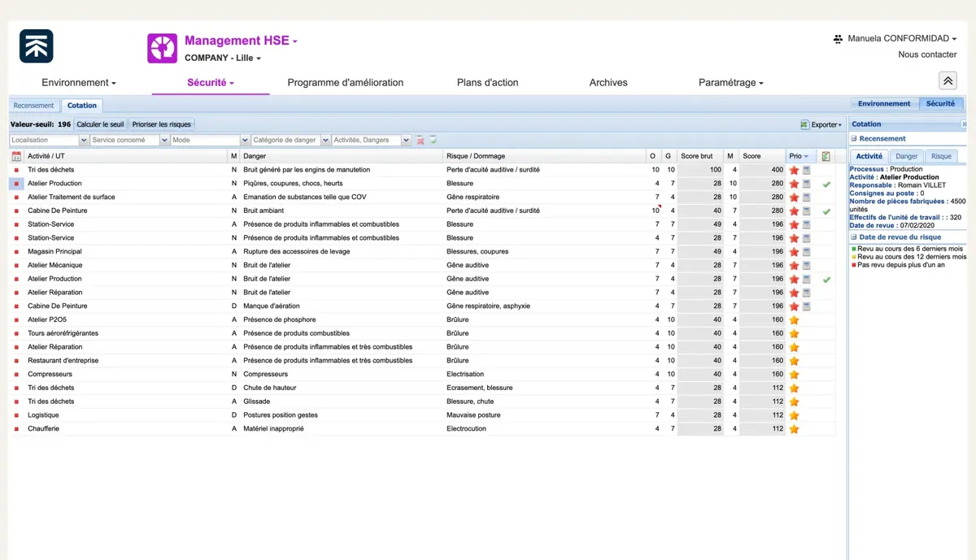Click the red star on Tri des déchets row

(x=794, y=170)
